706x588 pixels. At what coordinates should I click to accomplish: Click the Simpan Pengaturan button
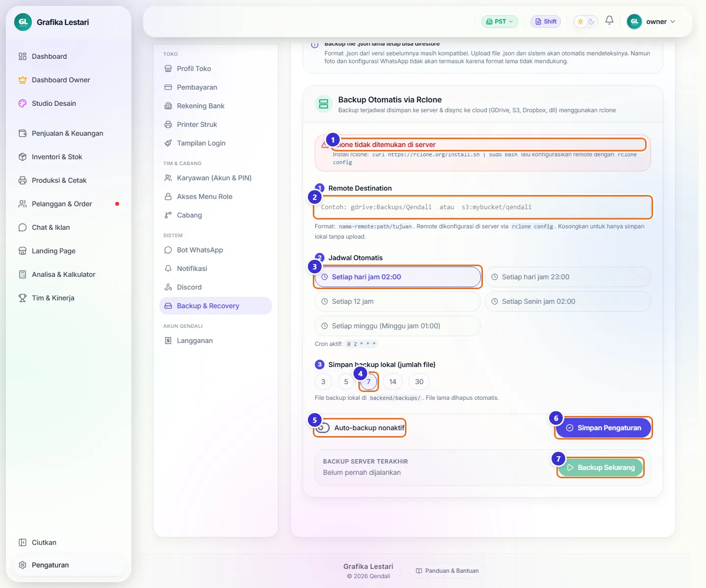604,428
